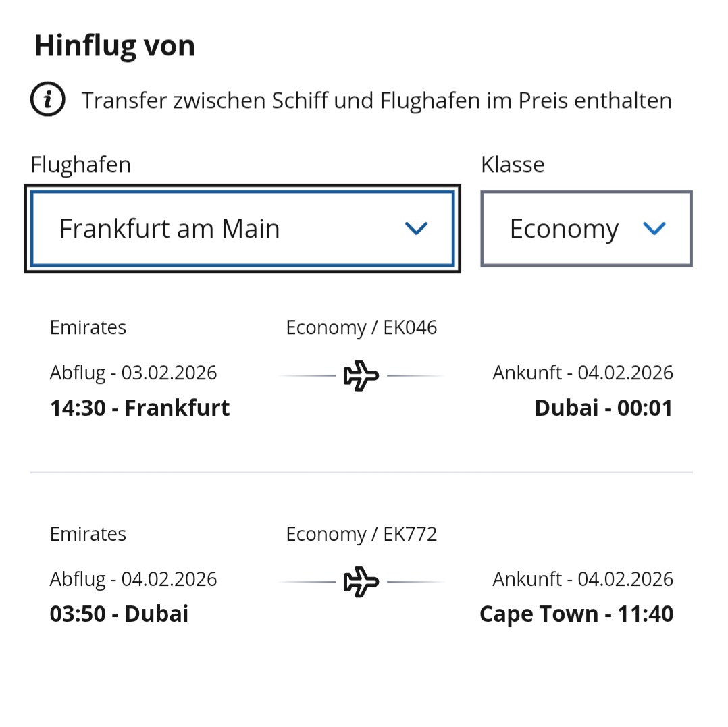Select the Cape Town - 11:40 arrival time

click(x=576, y=614)
